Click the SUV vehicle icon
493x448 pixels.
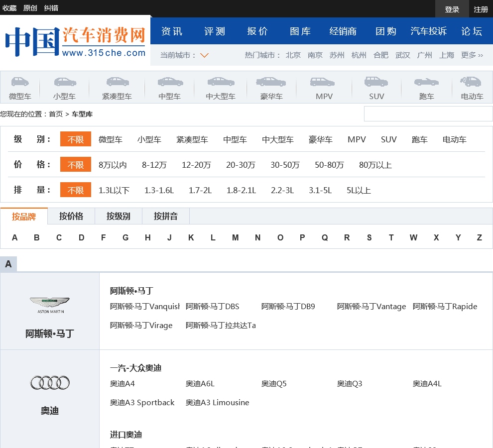coord(376,82)
